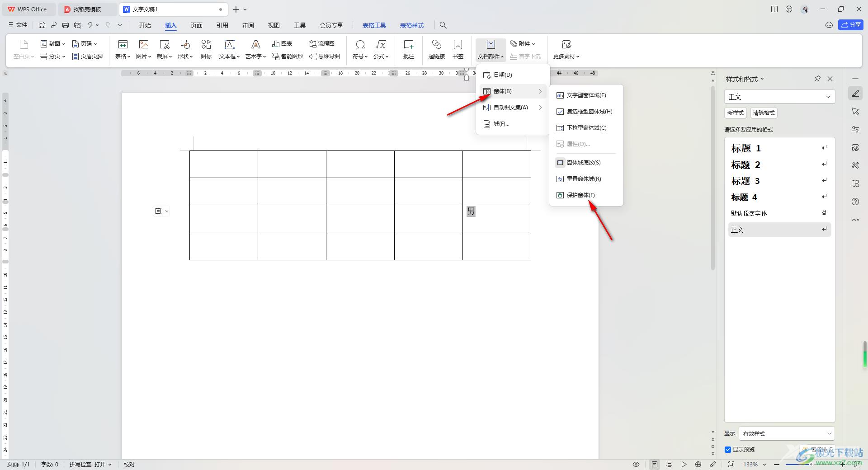The image size is (868, 470).
Task: Insert a 图表 chart
Action: (x=282, y=44)
